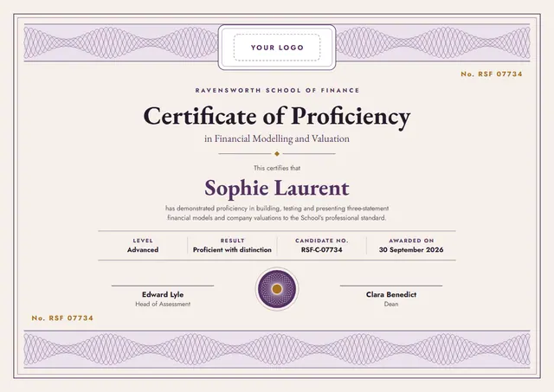The image size is (554, 392).
Task: Click the line beginning 'financial models and company valuations'
Action: [277, 218]
